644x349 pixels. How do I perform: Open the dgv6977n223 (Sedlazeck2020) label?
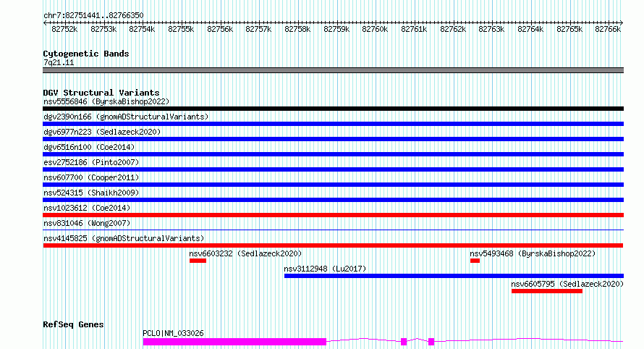coord(102,132)
